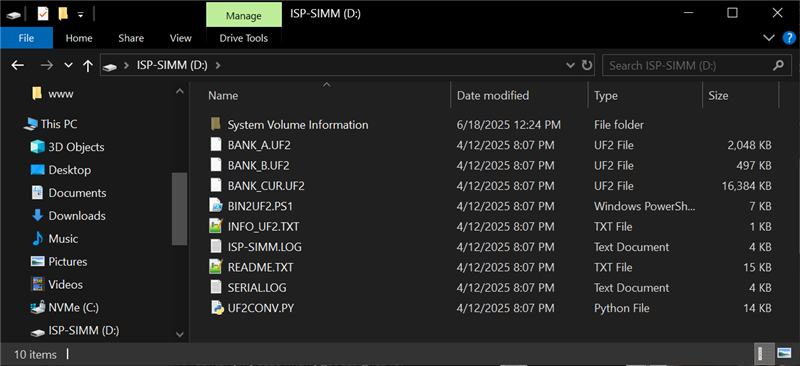Click the navigation pane scrollbar thumb
800x366 pixels.
click(180, 209)
